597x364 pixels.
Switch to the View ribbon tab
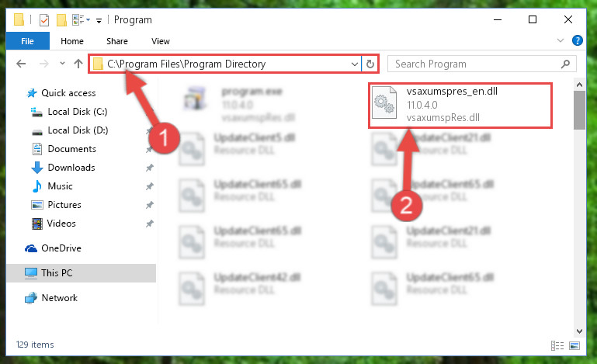point(160,41)
